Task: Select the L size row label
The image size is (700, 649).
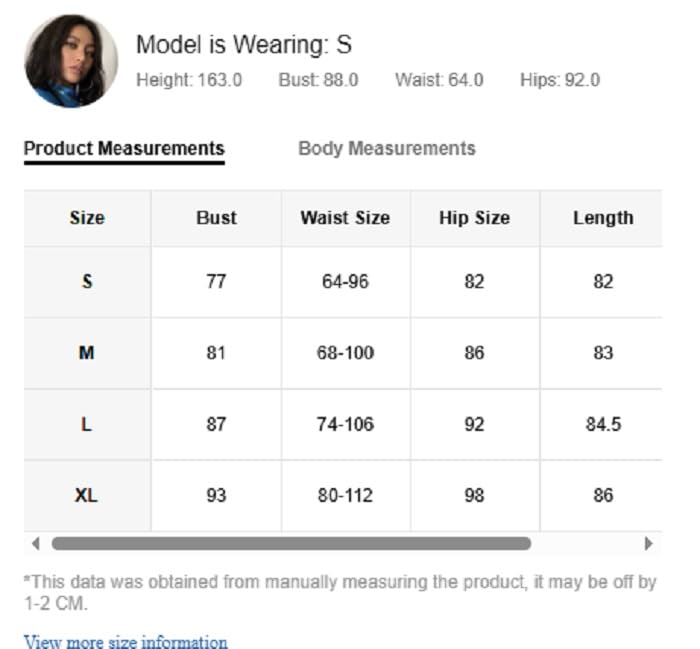Action: click(87, 424)
